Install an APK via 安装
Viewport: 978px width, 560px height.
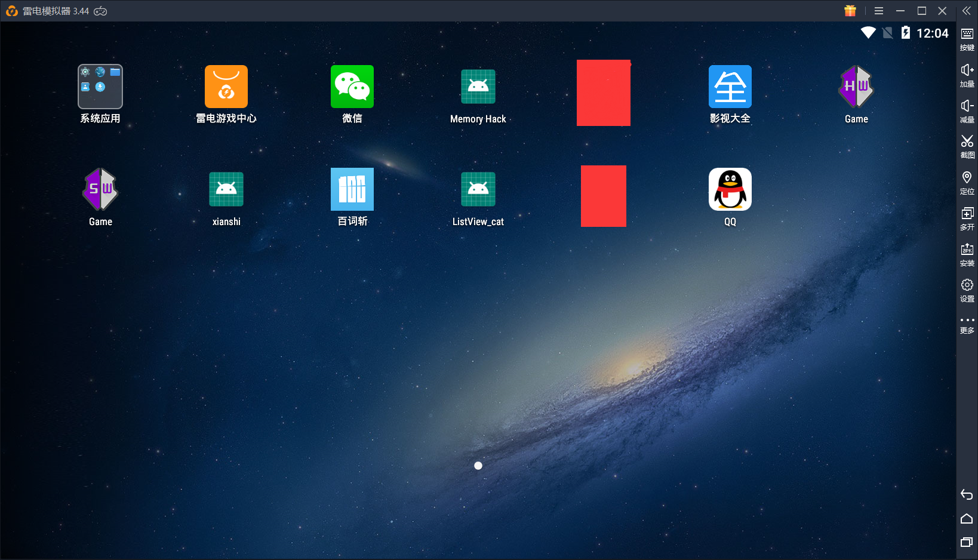click(x=967, y=255)
